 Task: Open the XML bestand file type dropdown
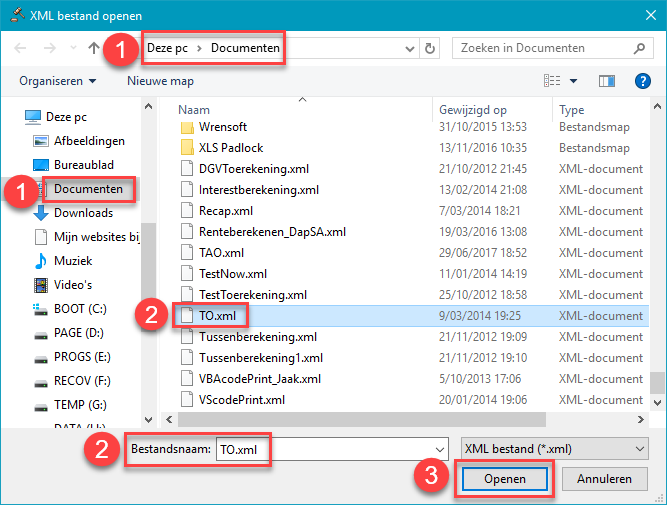555,449
